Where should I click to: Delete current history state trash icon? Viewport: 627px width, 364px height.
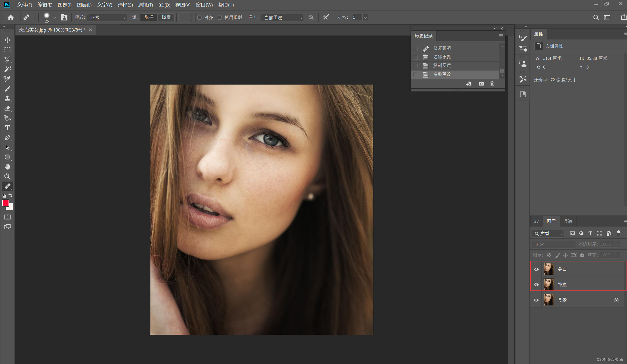coord(492,84)
